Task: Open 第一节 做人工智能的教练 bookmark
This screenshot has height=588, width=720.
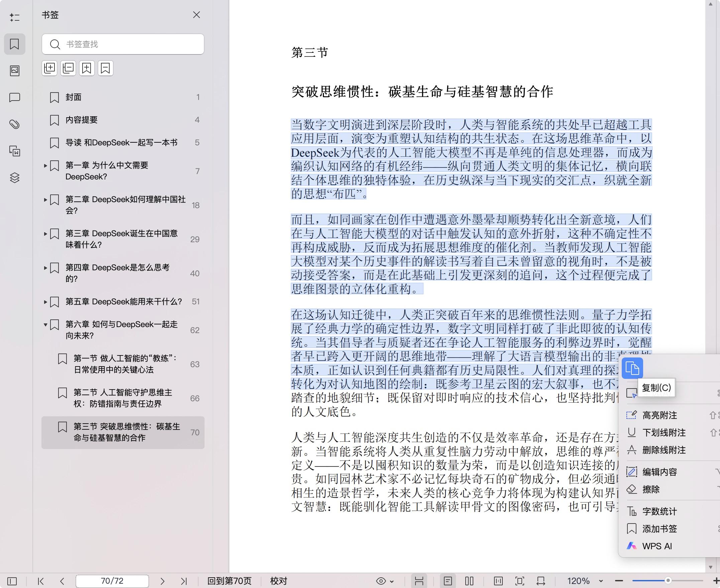Action: tap(123, 364)
